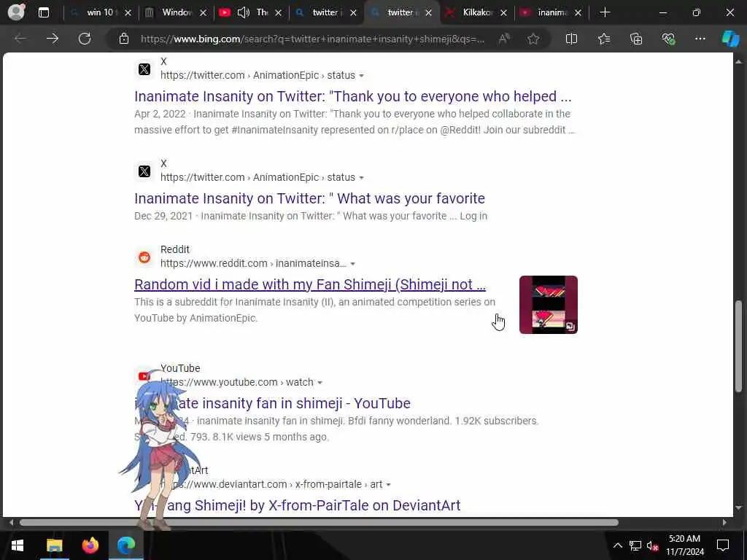
Task: Reload the Bing search page
Action: (x=85, y=39)
